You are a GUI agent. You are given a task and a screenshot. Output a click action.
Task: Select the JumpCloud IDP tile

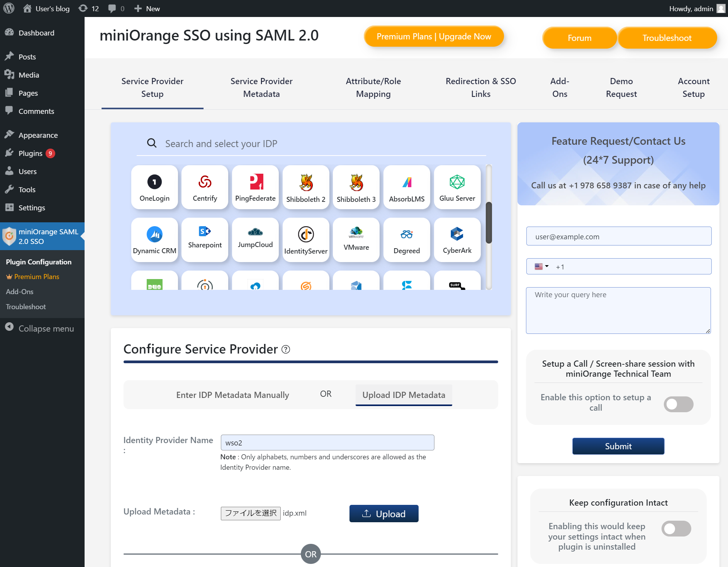[255, 240]
